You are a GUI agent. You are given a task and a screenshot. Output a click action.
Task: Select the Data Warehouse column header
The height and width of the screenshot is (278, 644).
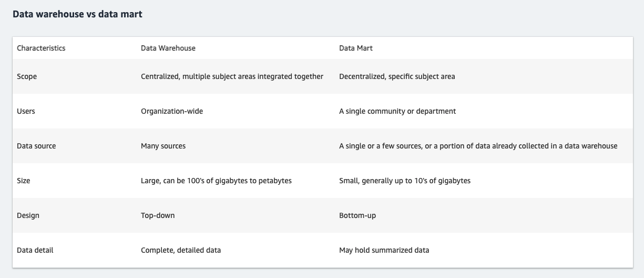168,48
